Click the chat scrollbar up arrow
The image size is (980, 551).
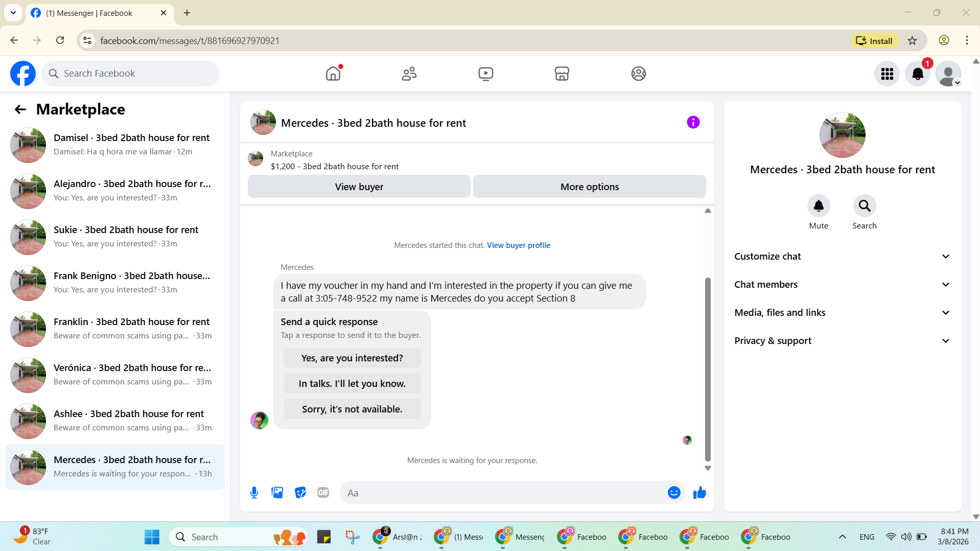708,211
